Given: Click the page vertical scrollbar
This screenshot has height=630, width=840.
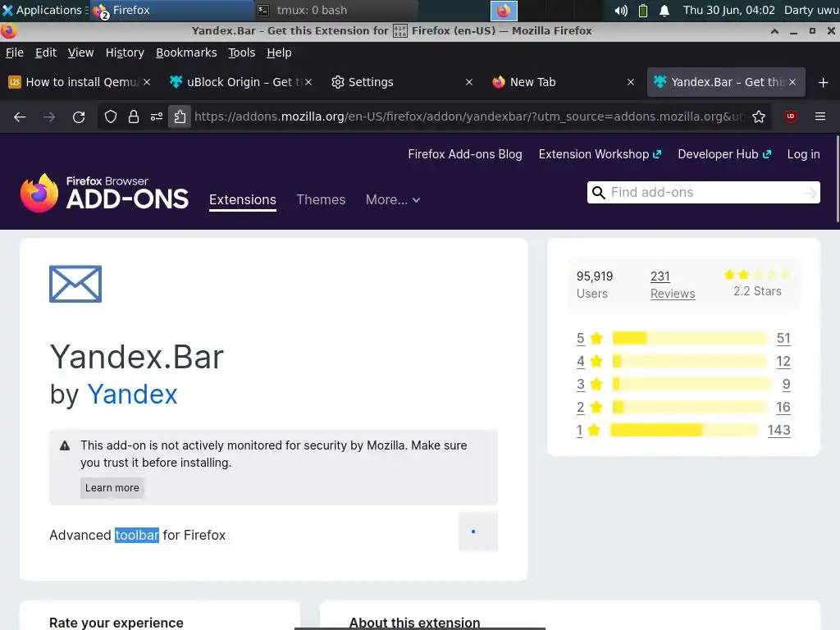Looking at the screenshot, I should pyautogui.click(x=838, y=179).
